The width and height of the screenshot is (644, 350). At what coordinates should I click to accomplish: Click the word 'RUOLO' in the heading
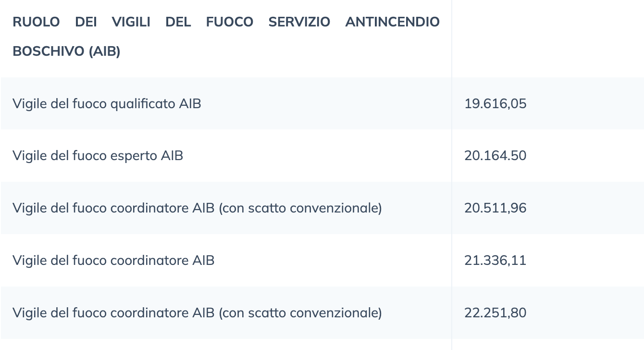[36, 22]
